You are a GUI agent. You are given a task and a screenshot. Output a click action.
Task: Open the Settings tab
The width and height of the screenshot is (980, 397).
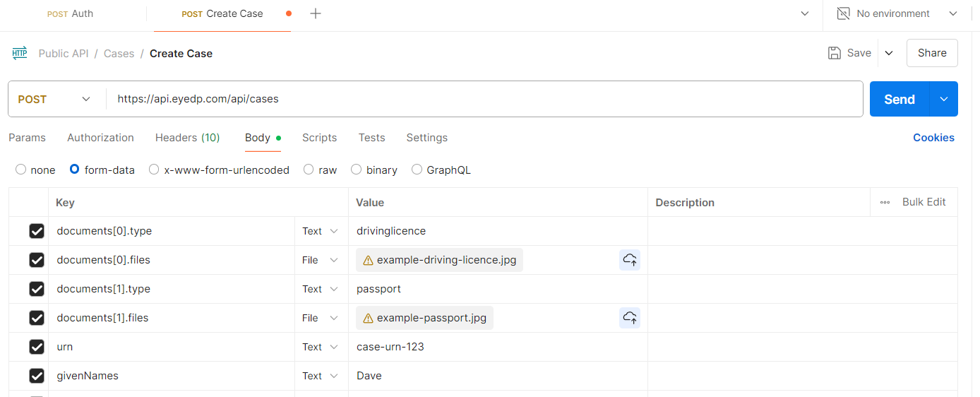click(x=426, y=138)
